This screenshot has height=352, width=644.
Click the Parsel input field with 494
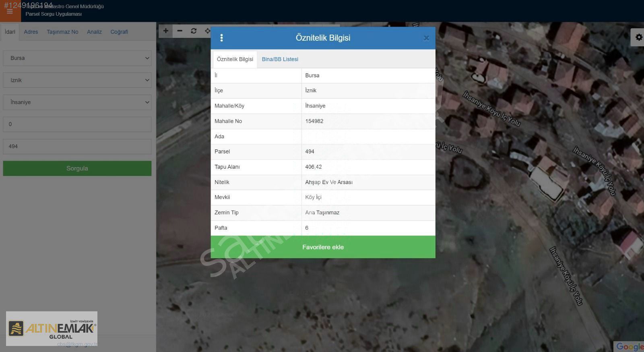pos(77,147)
